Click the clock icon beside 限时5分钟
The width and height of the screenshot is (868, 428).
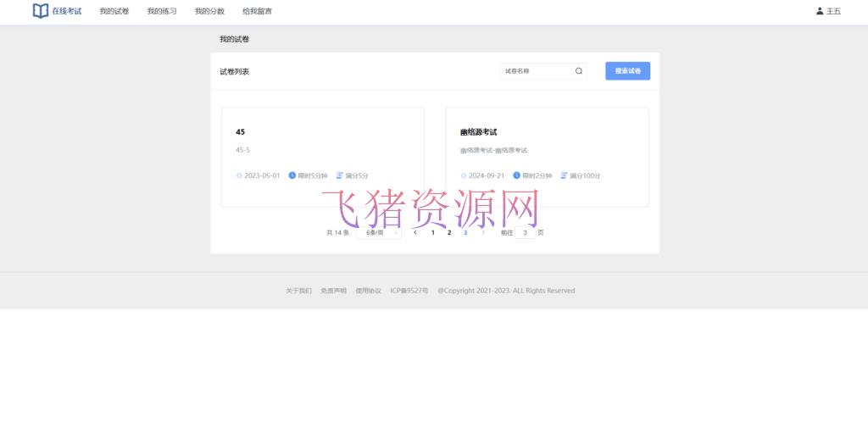click(x=292, y=175)
